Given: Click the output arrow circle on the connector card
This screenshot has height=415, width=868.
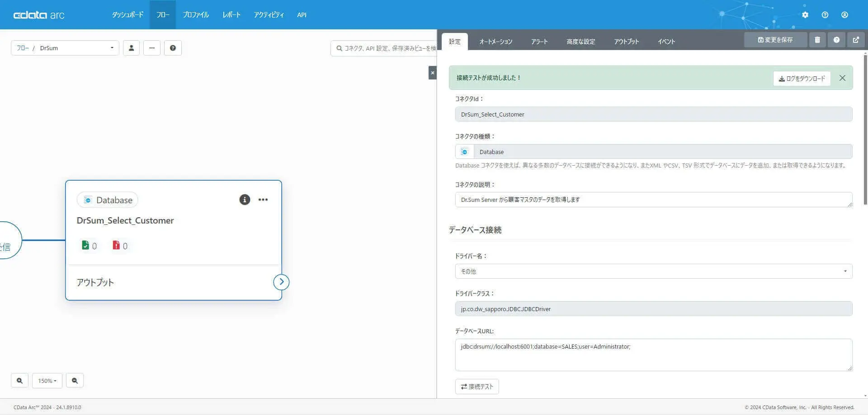Looking at the screenshot, I should point(281,282).
